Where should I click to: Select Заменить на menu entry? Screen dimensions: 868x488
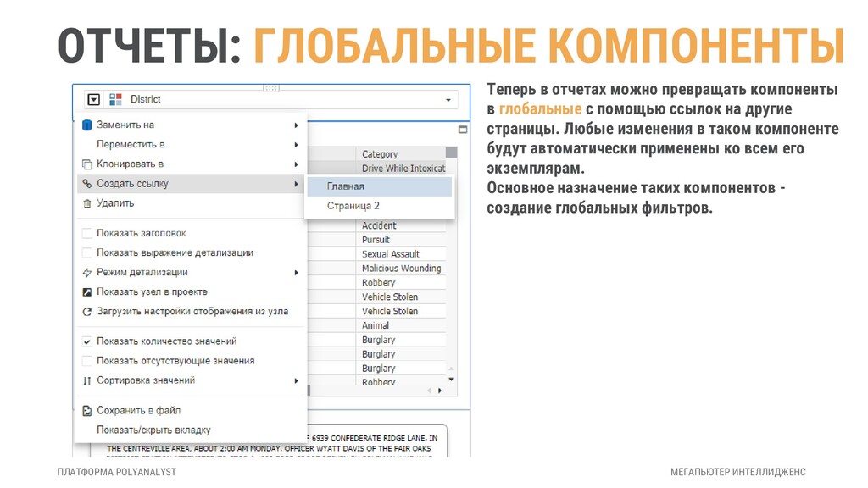191,125
